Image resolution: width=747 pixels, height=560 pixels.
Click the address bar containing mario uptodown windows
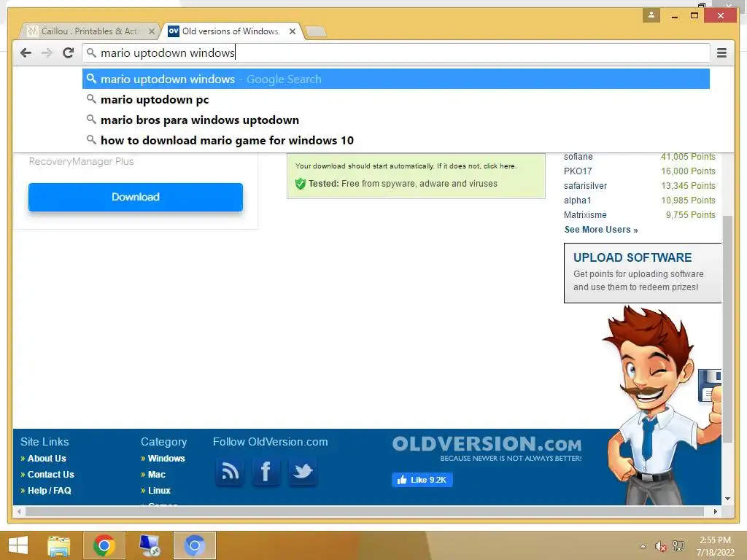pyautogui.click(x=396, y=52)
